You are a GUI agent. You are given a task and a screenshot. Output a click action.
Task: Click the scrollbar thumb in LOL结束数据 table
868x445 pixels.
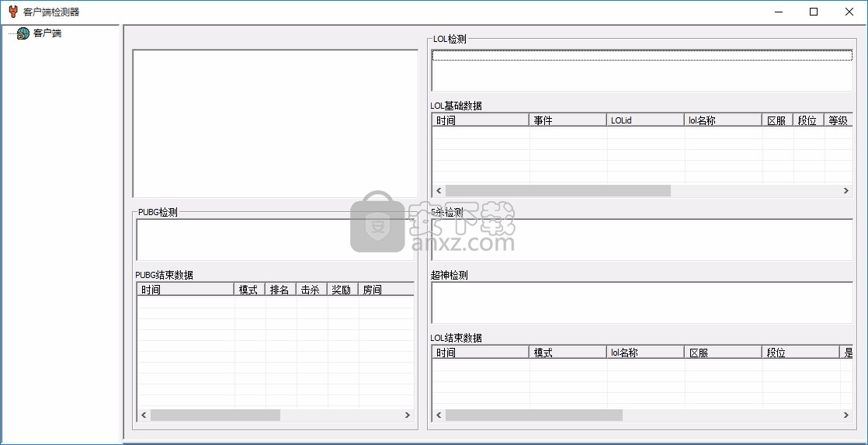[x=534, y=415]
